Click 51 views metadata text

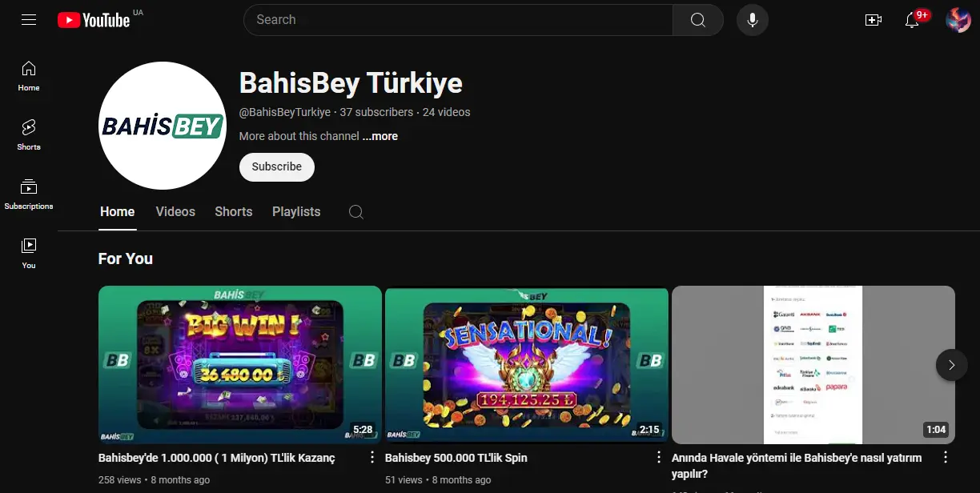(x=404, y=480)
